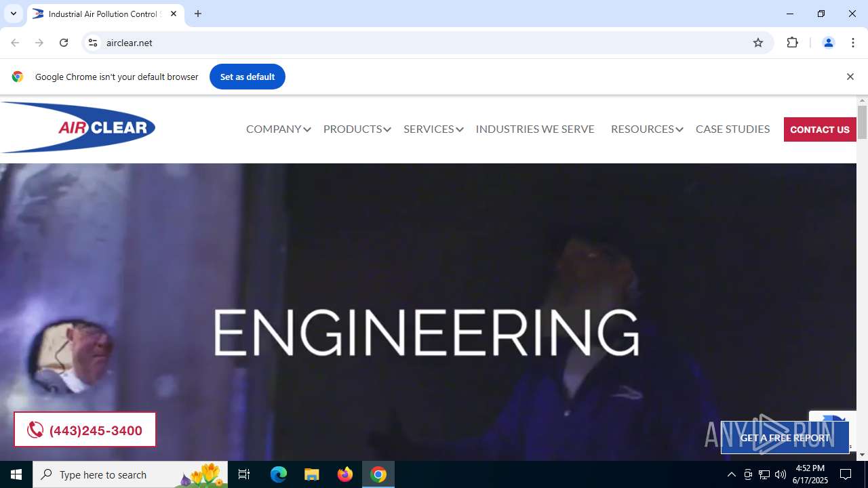This screenshot has height=488, width=868.
Task: Click the AirClear logo
Action: click(x=78, y=127)
